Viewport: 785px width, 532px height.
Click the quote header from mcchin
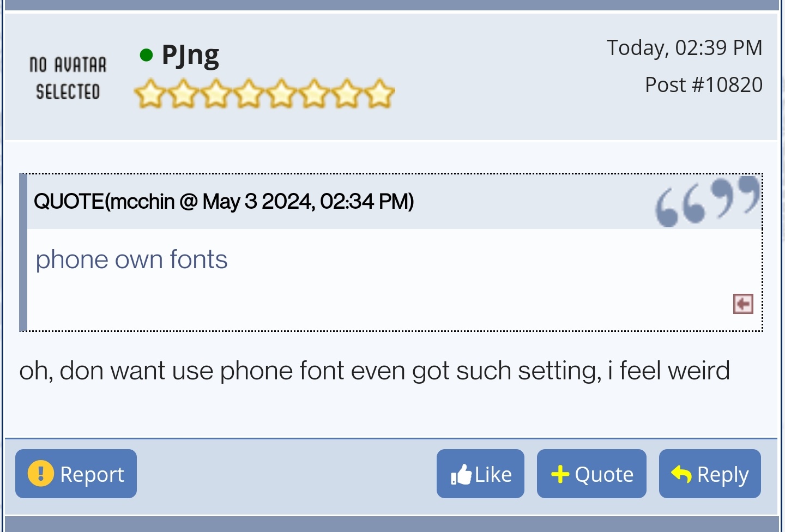tap(224, 202)
